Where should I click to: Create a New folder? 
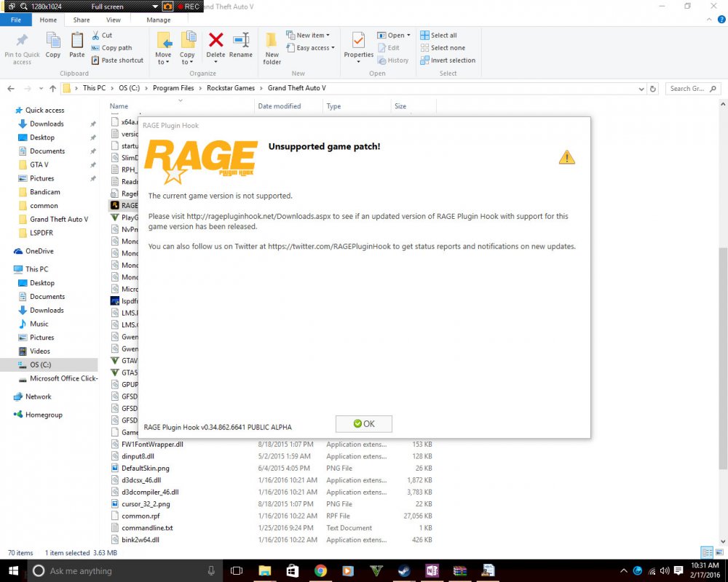pos(272,49)
